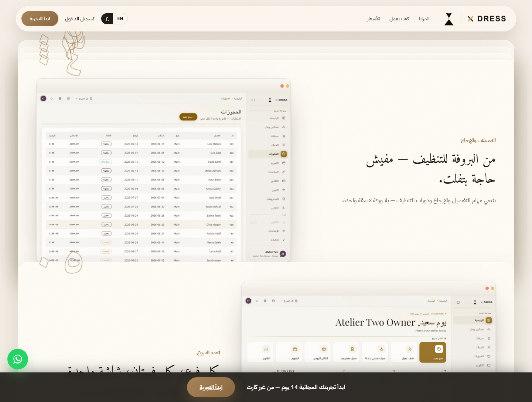Open the المزايا navigation link
The image size is (532, 402).
tap(424, 19)
